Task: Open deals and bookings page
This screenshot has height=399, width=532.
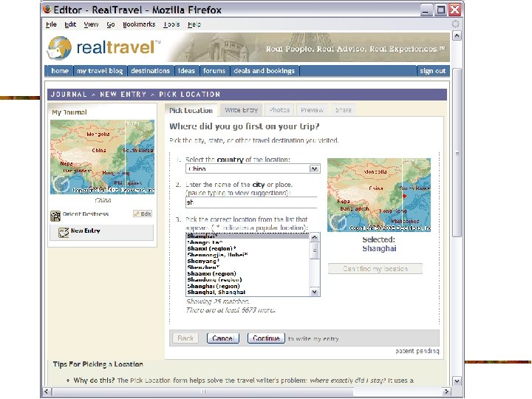Action: [x=265, y=71]
